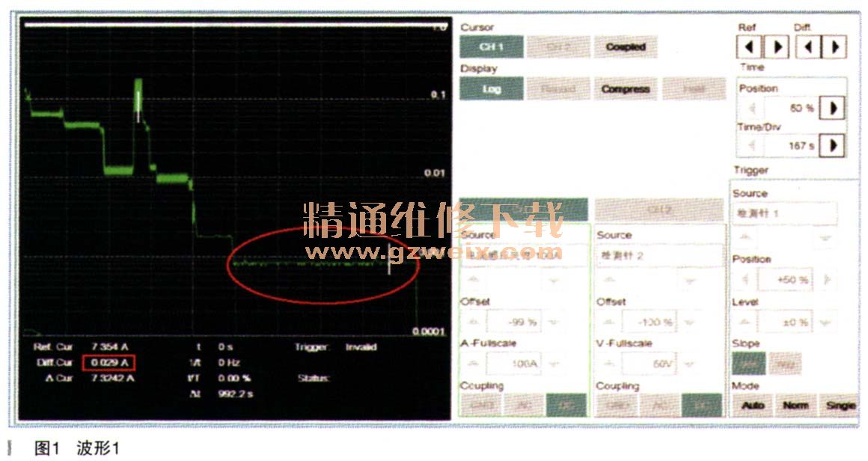Viewport: 868px width, 461px height.
Task: Raise the Trigger Level
Action: pos(745,322)
